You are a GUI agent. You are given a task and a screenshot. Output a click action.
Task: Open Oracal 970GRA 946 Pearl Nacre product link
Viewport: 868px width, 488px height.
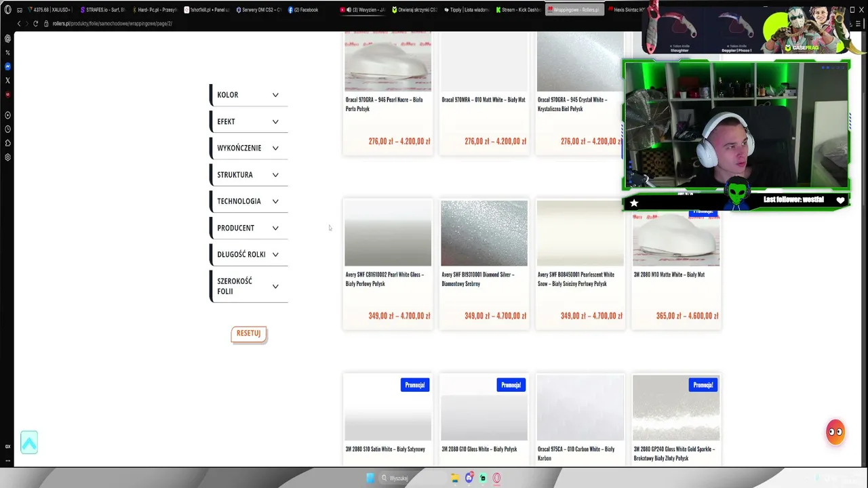click(x=384, y=104)
